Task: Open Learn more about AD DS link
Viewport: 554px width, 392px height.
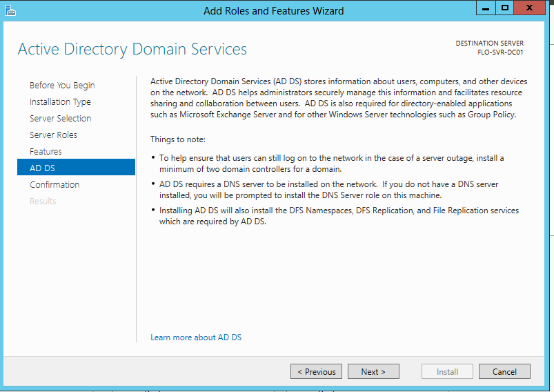Action: (196, 337)
